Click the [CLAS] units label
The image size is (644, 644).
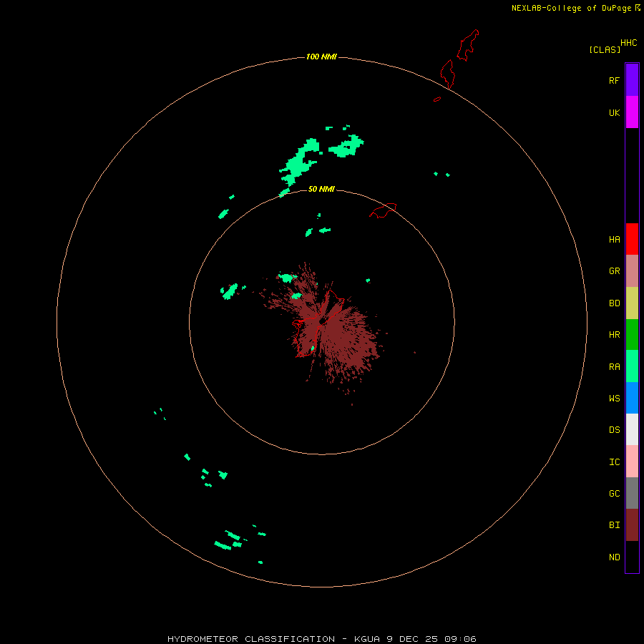605,49
